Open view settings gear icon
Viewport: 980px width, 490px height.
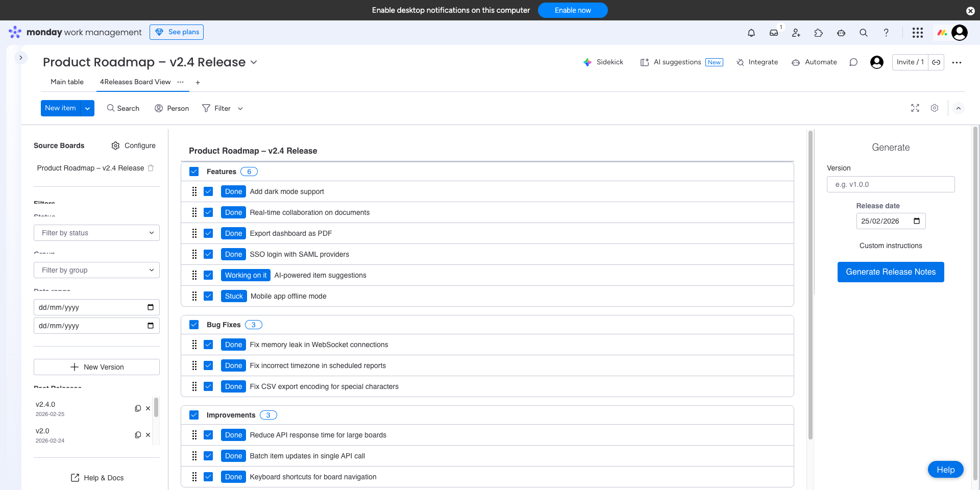(935, 108)
